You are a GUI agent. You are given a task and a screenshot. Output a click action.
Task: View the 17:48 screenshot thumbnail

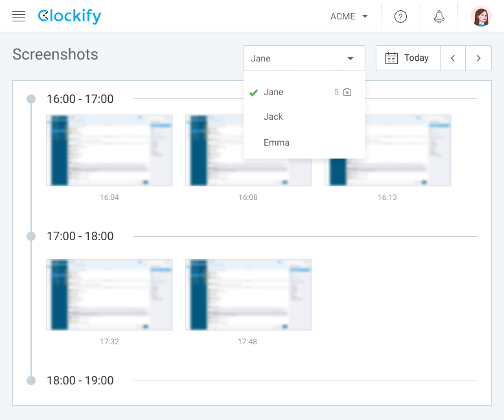[x=248, y=294]
